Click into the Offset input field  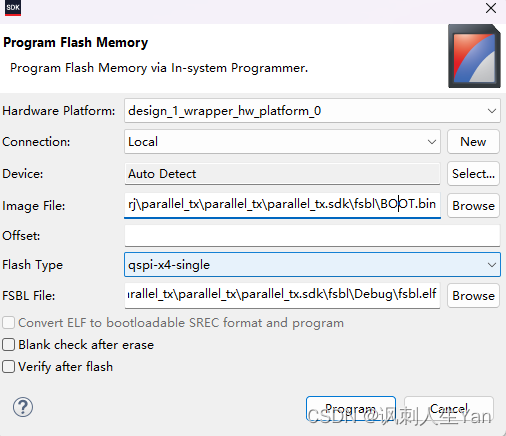coord(312,236)
